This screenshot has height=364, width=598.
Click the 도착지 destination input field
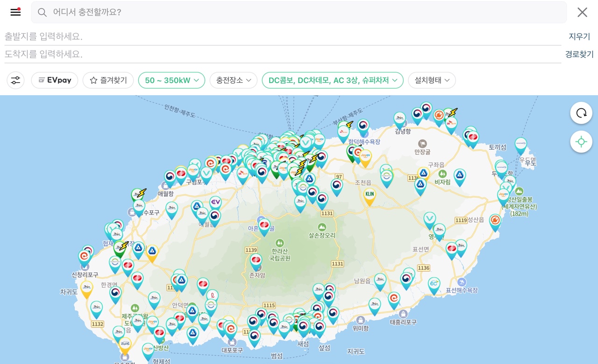[x=283, y=54]
